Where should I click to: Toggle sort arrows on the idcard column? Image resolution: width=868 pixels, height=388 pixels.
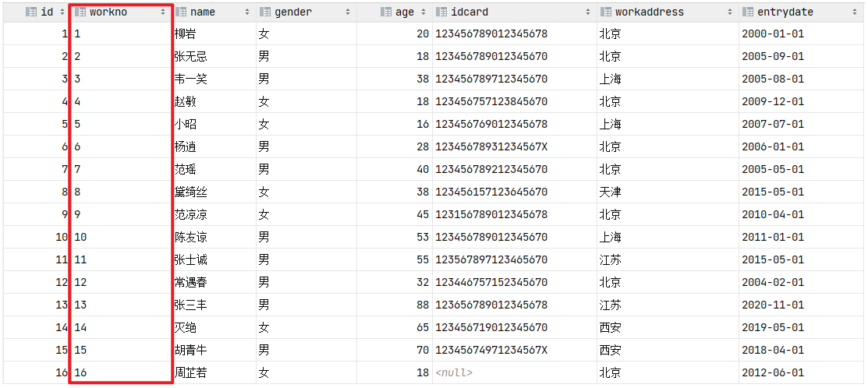[588, 12]
